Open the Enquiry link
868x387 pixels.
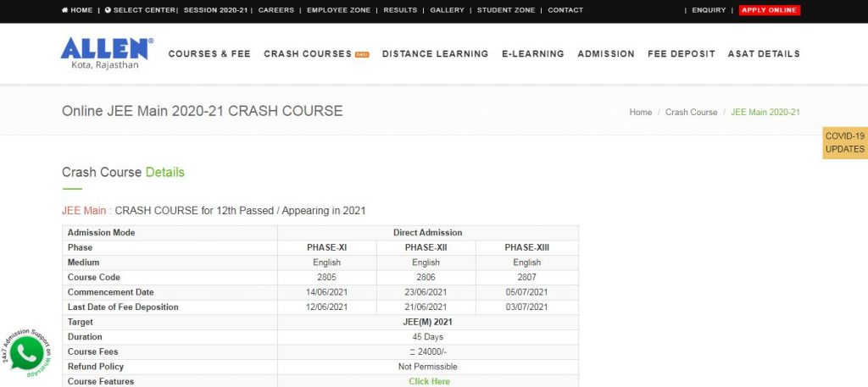click(x=709, y=10)
